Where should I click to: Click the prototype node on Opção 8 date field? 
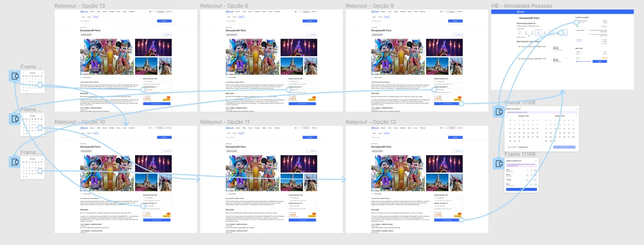point(289,89)
